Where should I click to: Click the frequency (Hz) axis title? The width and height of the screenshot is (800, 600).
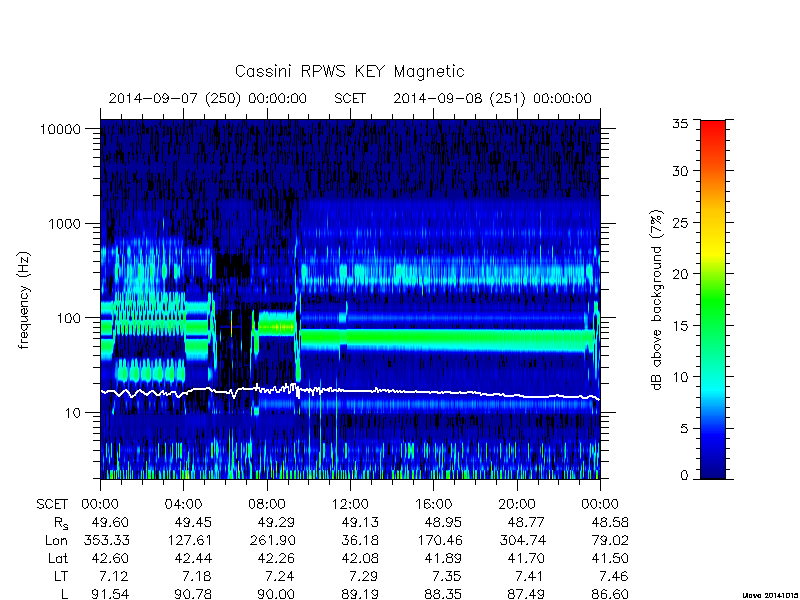[23, 300]
